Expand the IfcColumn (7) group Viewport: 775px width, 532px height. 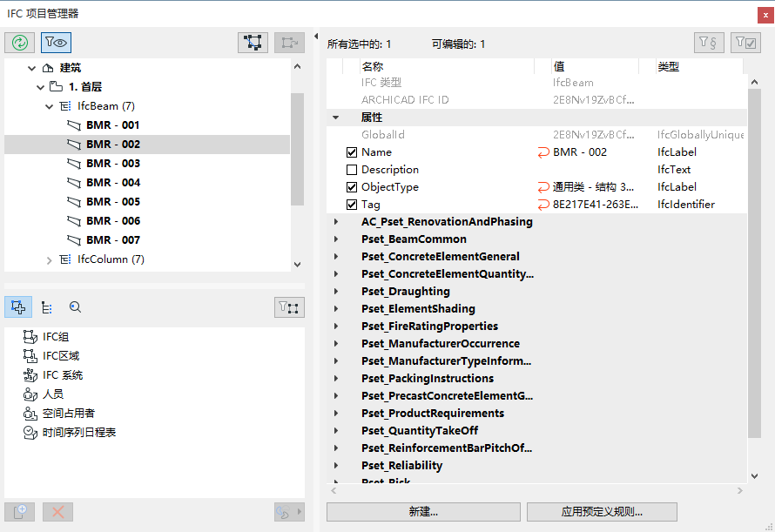pos(49,260)
